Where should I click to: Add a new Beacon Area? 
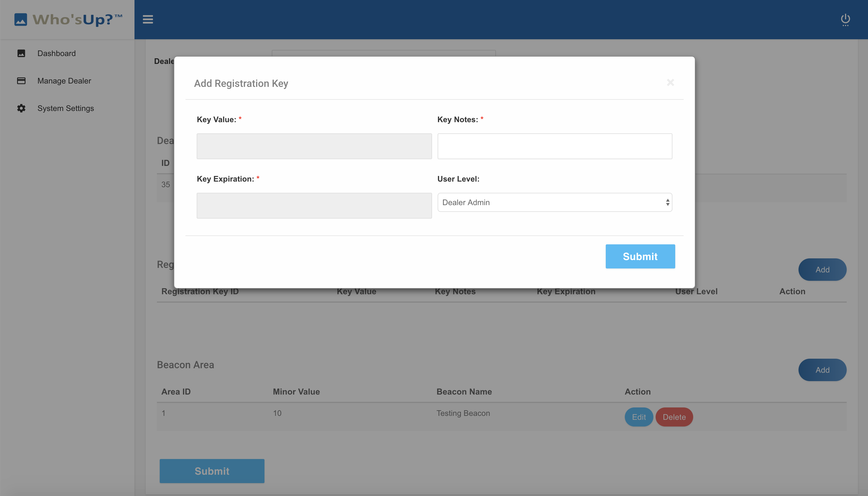click(x=822, y=370)
